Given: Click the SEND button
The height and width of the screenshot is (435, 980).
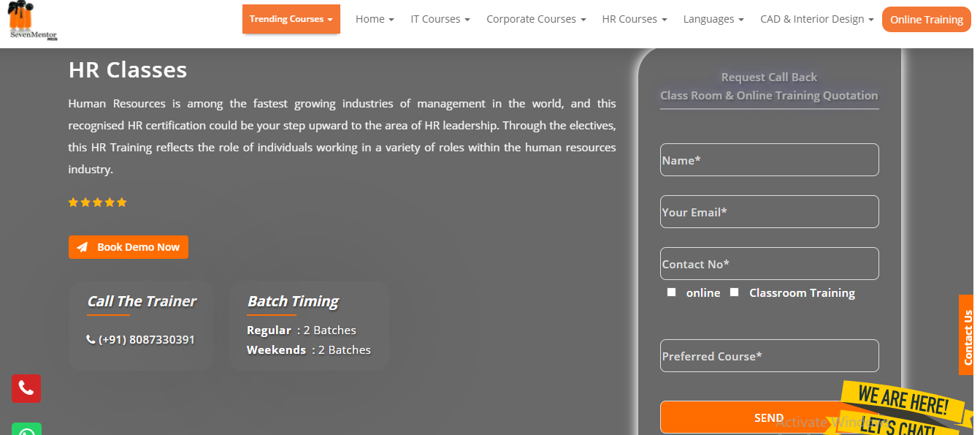Looking at the screenshot, I should click(769, 417).
